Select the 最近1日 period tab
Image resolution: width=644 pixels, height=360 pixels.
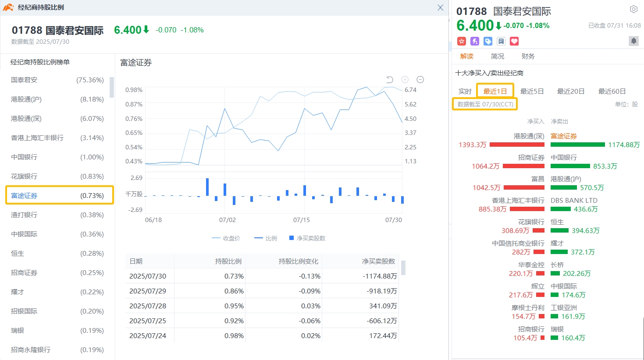click(x=495, y=91)
